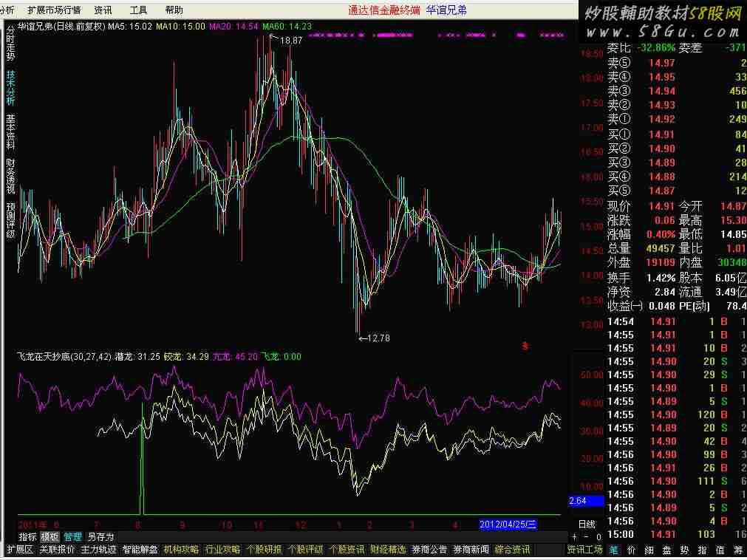The width and height of the screenshot is (747, 560).
Task: Open 主力轨迹 in bottom bar
Action: click(x=98, y=550)
